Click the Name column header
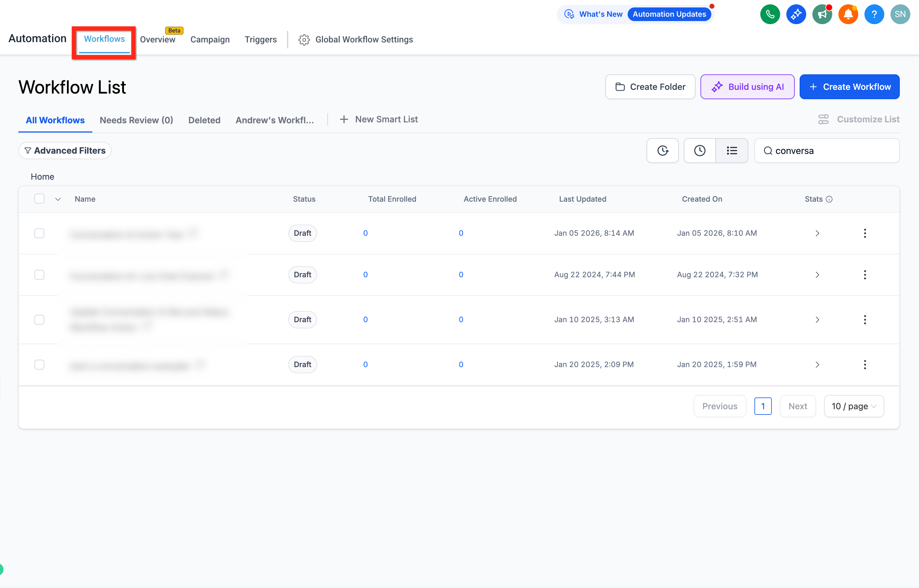 (85, 199)
